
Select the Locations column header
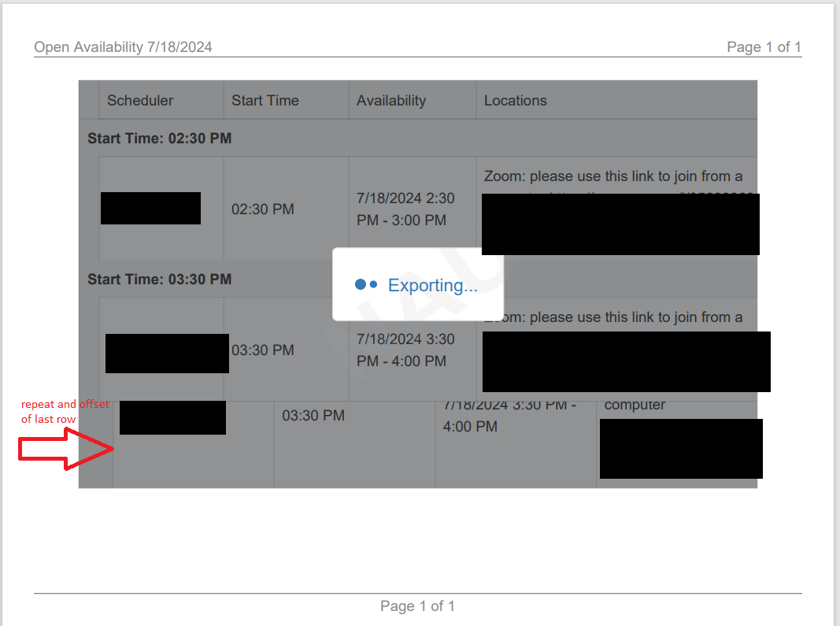515,101
